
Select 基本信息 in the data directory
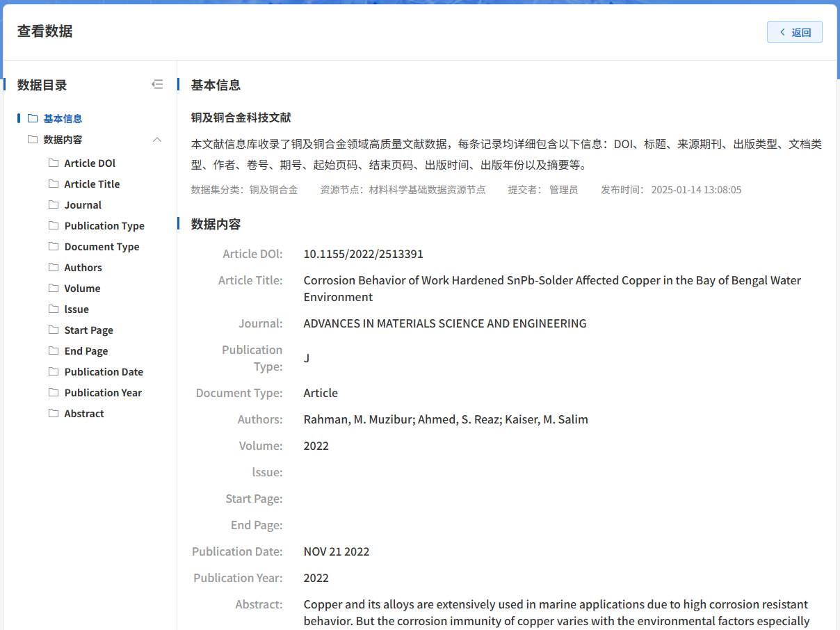[x=63, y=119]
